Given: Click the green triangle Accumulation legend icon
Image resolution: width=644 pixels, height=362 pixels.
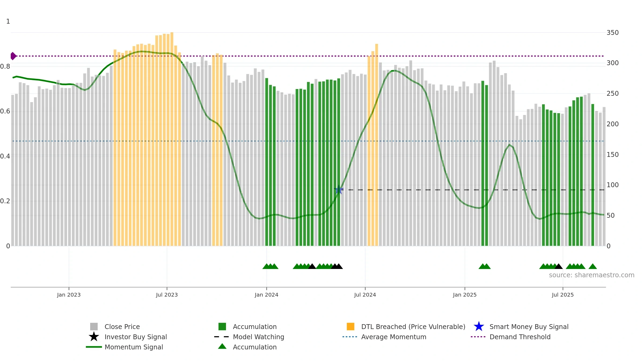Looking at the screenshot, I should [x=222, y=346].
